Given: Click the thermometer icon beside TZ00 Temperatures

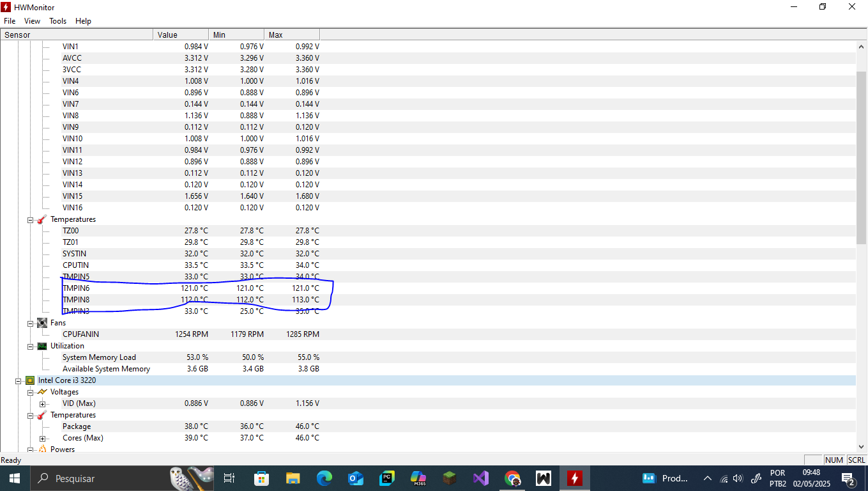Looking at the screenshot, I should tap(42, 219).
